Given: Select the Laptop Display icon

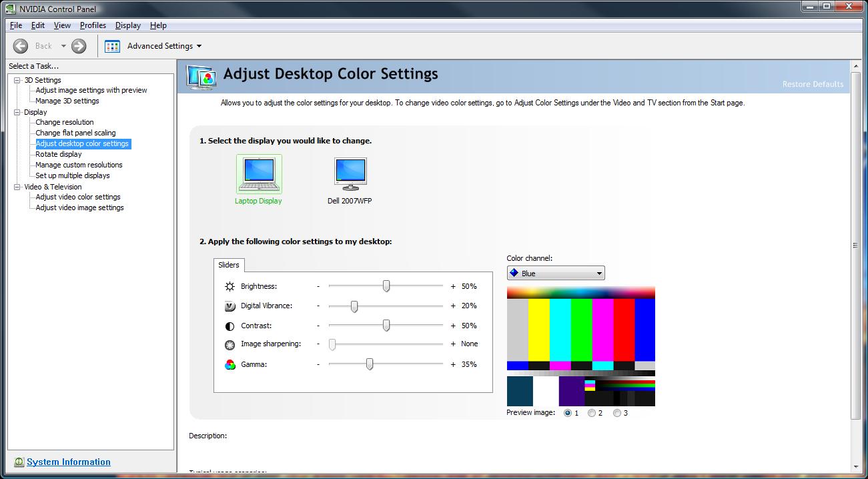Looking at the screenshot, I should tap(259, 174).
